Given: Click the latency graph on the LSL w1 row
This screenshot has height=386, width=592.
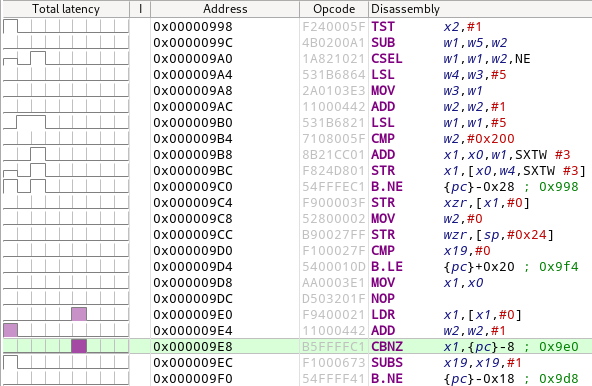Looking at the screenshot, I should [x=66, y=123].
